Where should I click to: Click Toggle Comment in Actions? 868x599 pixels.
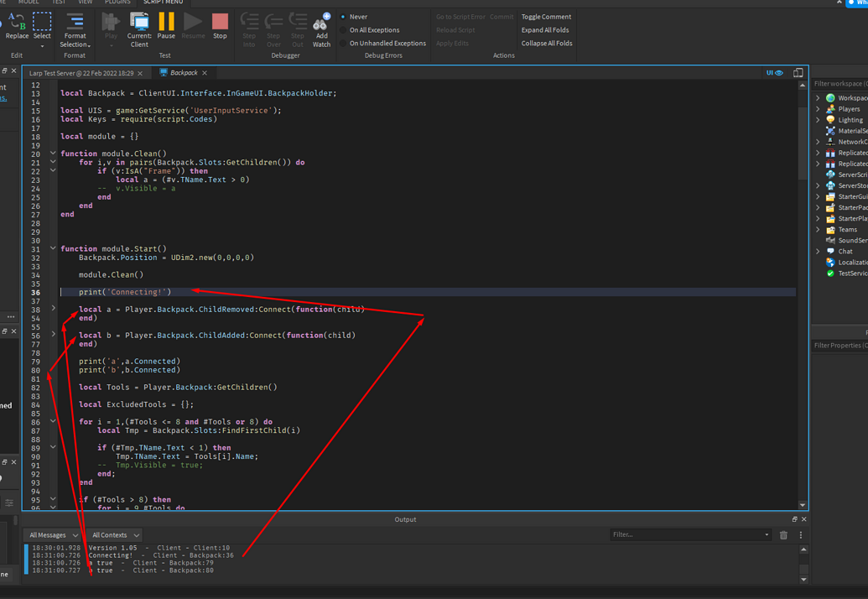click(546, 16)
